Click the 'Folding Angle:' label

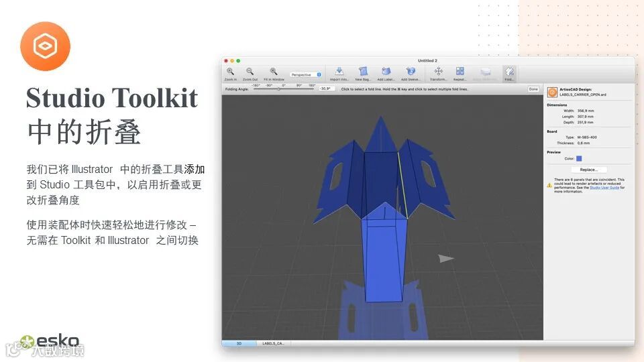pos(237,89)
